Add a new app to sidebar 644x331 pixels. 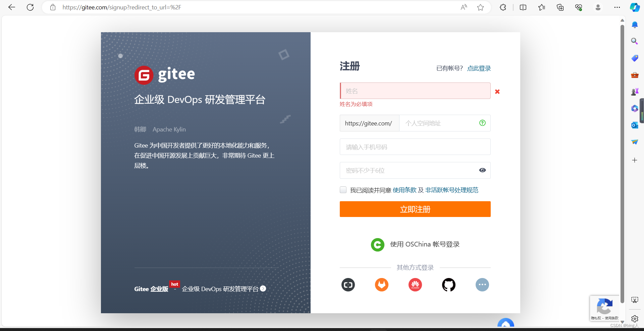pyautogui.click(x=635, y=160)
